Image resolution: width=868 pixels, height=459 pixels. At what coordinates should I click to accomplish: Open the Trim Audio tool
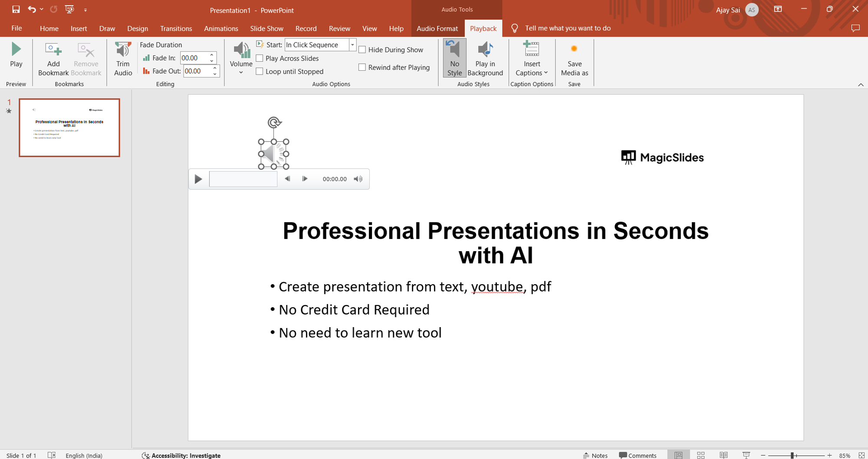(x=123, y=59)
